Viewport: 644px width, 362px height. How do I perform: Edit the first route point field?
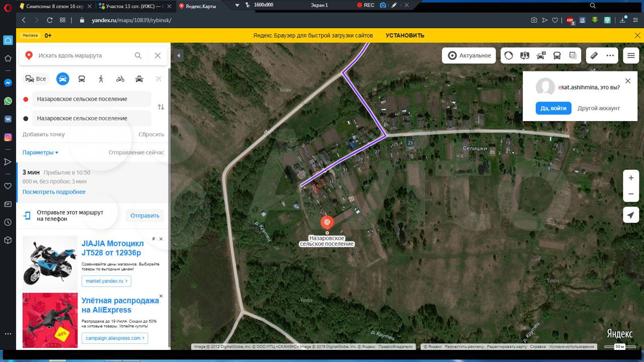(92, 99)
